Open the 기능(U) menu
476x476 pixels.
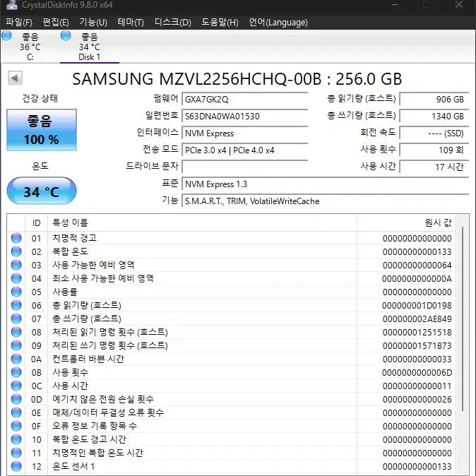[93, 23]
